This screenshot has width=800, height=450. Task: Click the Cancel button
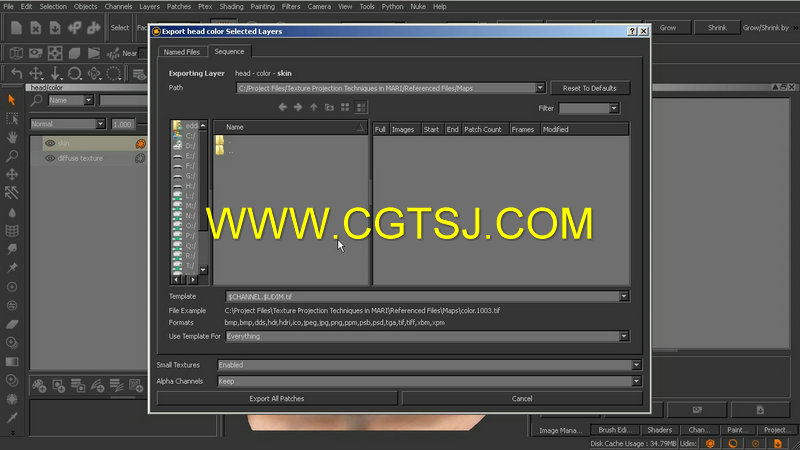522,398
